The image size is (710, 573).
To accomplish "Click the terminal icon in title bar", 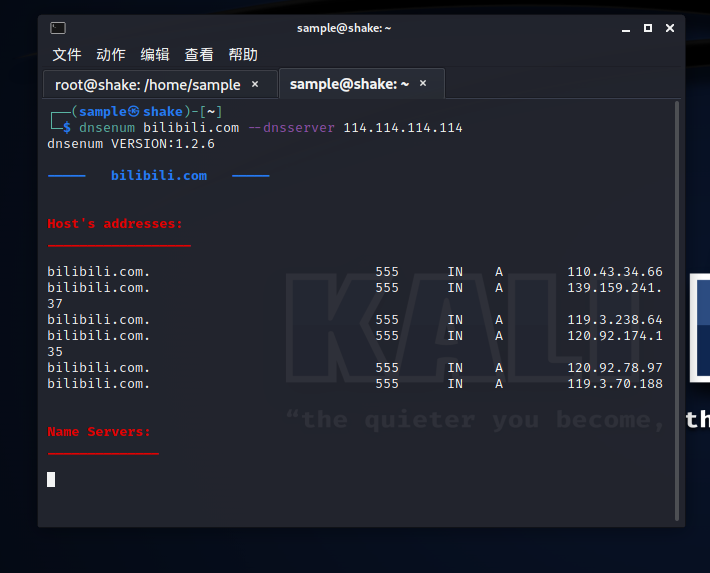I will pyautogui.click(x=58, y=28).
